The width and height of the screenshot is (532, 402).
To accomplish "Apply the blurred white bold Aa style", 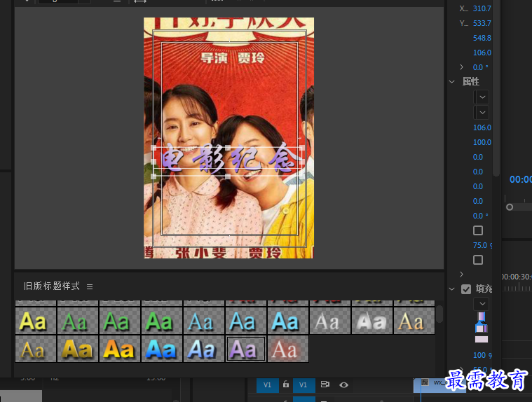I will click(x=372, y=321).
